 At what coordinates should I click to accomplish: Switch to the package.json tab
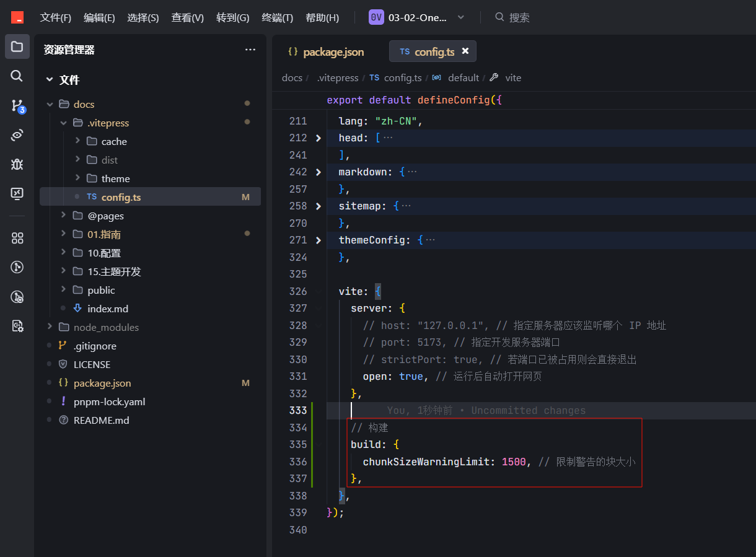pyautogui.click(x=326, y=52)
